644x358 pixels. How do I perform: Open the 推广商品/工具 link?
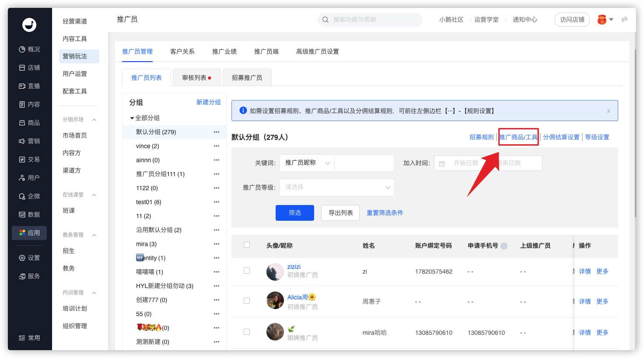[x=518, y=137]
